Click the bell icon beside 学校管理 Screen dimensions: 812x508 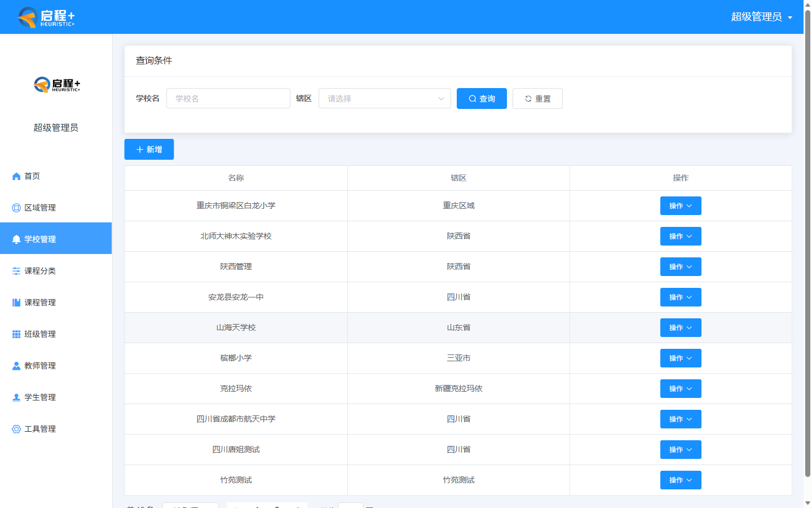(x=16, y=239)
